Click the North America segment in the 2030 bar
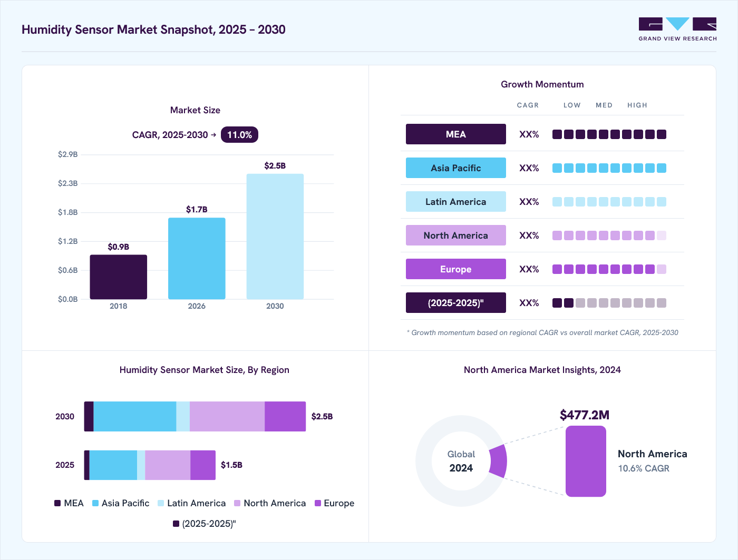738x560 pixels. pos(227,417)
